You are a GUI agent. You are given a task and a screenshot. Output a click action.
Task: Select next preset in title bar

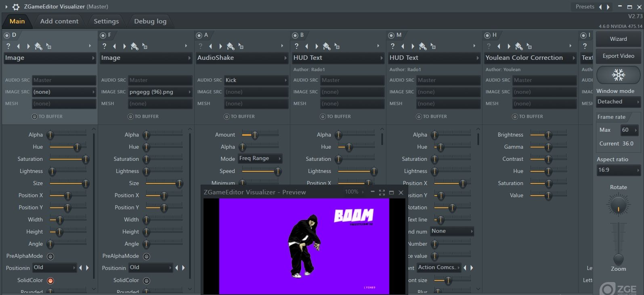pos(608,7)
